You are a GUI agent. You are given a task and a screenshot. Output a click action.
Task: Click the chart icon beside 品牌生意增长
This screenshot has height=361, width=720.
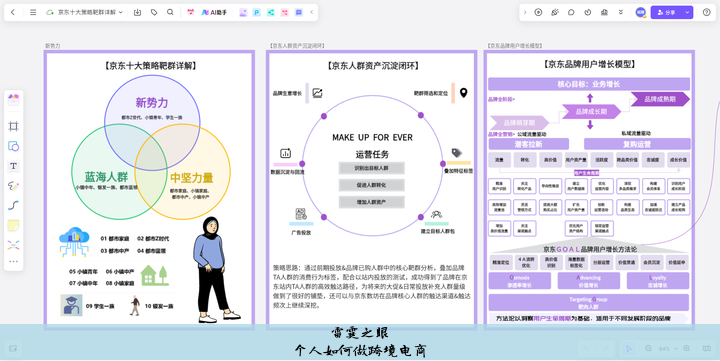point(317,93)
